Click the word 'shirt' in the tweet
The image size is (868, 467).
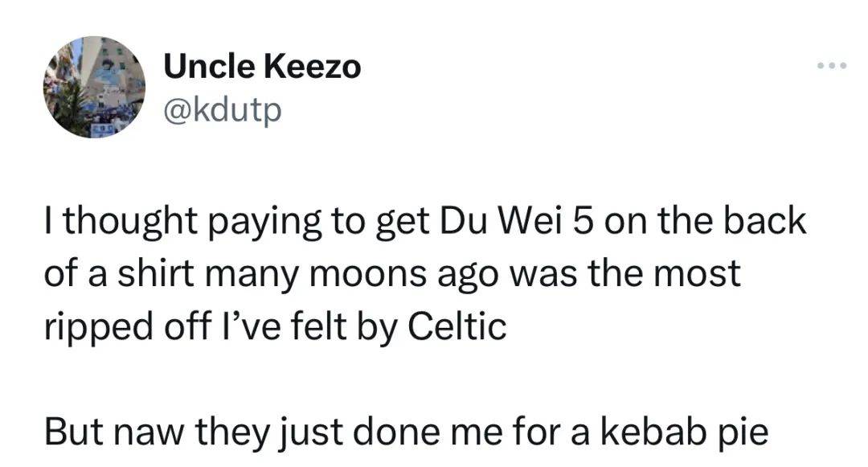tap(156, 273)
